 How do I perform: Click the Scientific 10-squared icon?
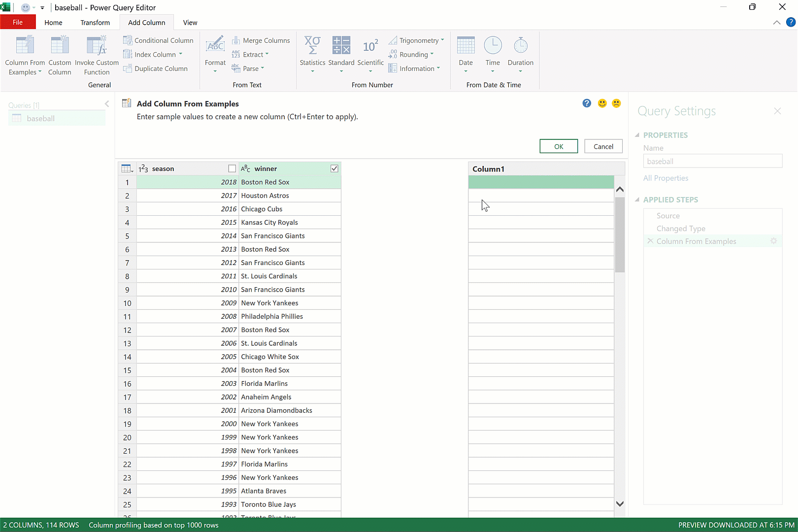pos(370,47)
